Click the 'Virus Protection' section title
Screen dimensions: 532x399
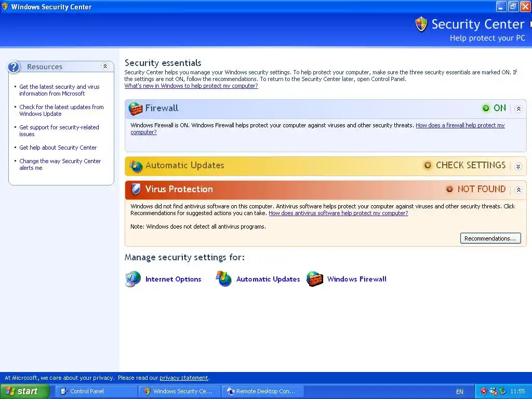(x=179, y=189)
